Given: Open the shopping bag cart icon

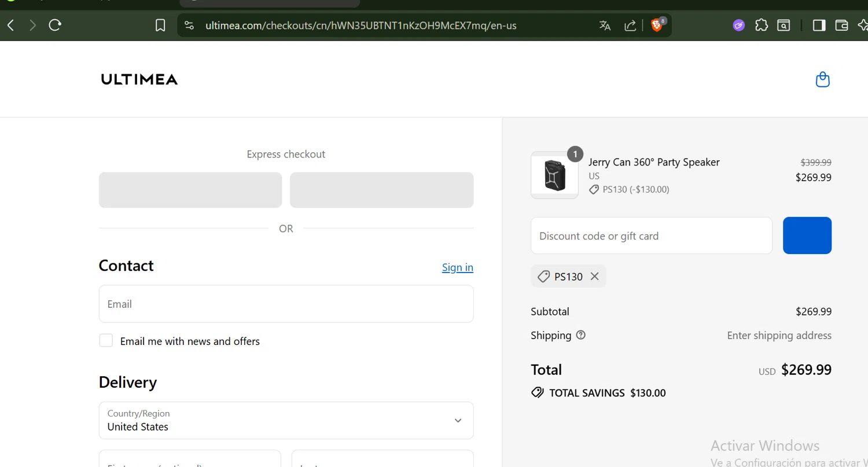Looking at the screenshot, I should tap(822, 79).
